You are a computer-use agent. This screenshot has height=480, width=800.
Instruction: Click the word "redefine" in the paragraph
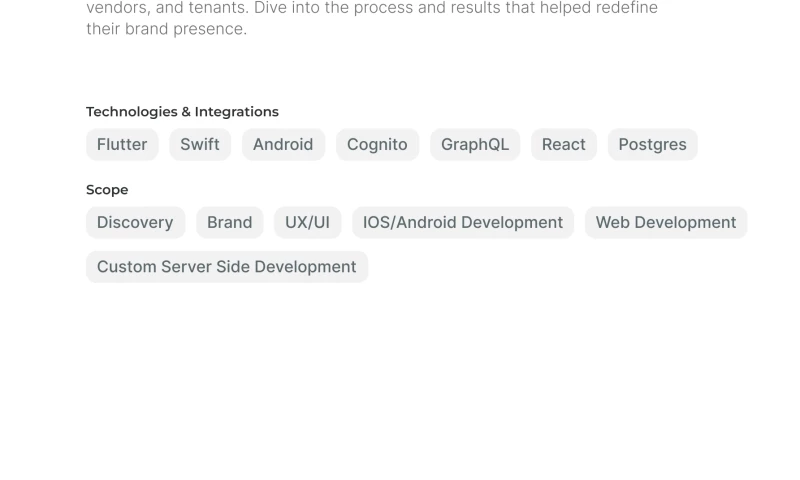[626, 8]
